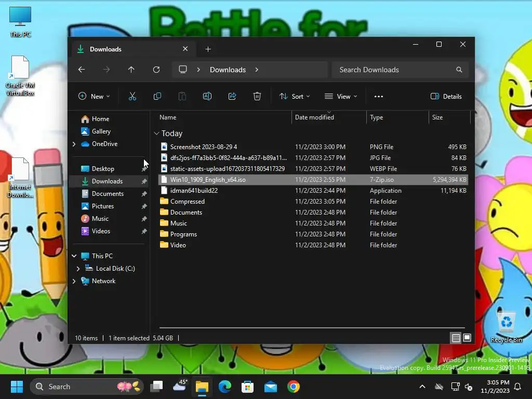This screenshot has width=532, height=399.
Task: Switch to details list view icon
Action: tap(456, 338)
